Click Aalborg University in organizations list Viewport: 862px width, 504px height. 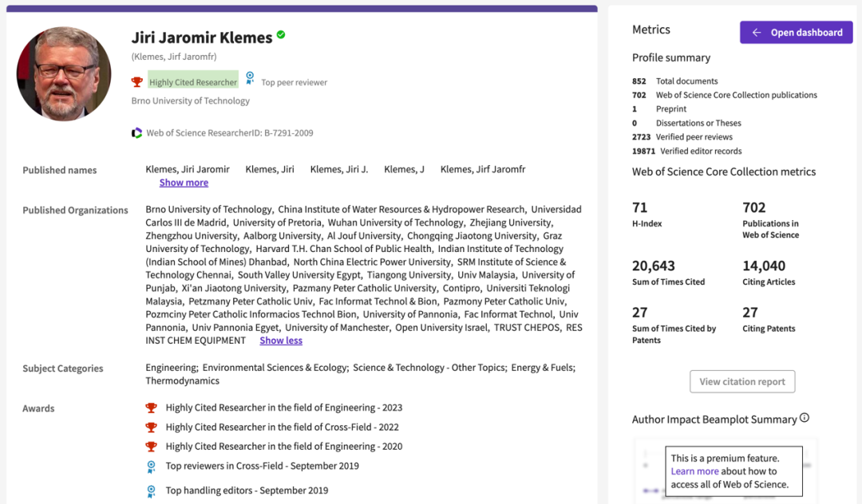click(x=282, y=235)
